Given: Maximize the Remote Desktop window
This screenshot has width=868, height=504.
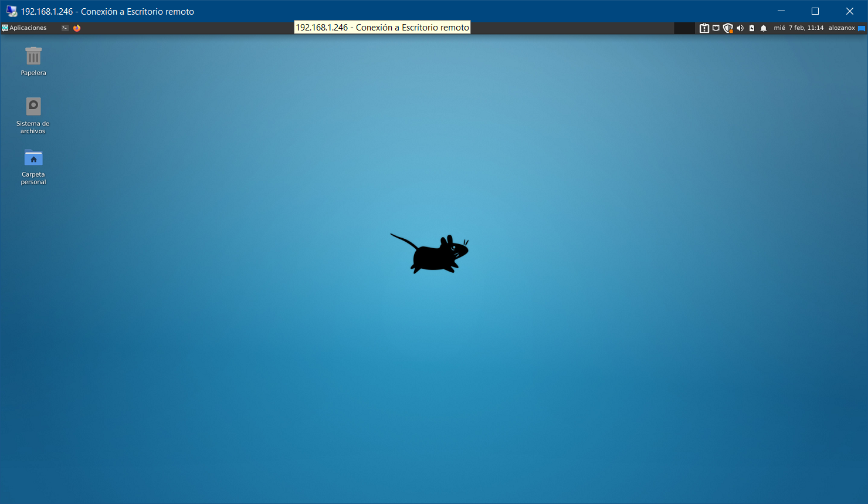Looking at the screenshot, I should pos(815,11).
